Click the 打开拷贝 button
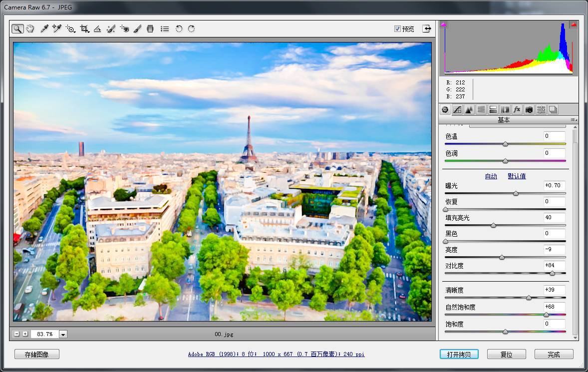This screenshot has width=588, height=372. [459, 355]
